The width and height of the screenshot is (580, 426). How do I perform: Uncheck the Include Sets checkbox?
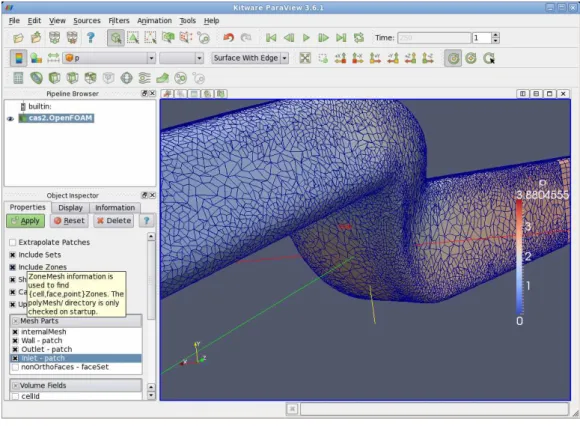coord(13,255)
